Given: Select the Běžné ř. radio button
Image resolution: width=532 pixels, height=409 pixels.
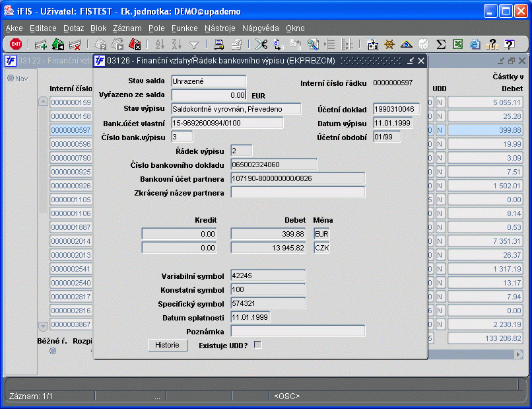Looking at the screenshot, I should (x=53, y=351).
